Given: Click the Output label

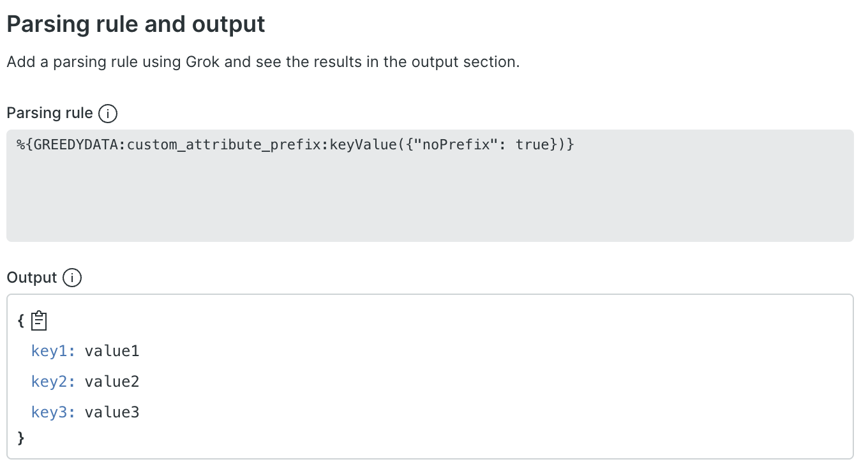Looking at the screenshot, I should click(32, 278).
